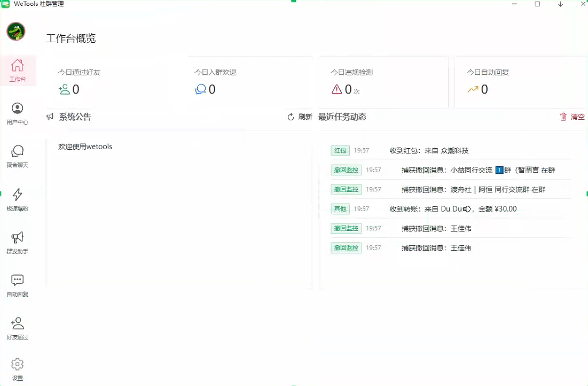Click the 今日通过好友 stat card
Screen dimensions: 588x386
coord(107,82)
